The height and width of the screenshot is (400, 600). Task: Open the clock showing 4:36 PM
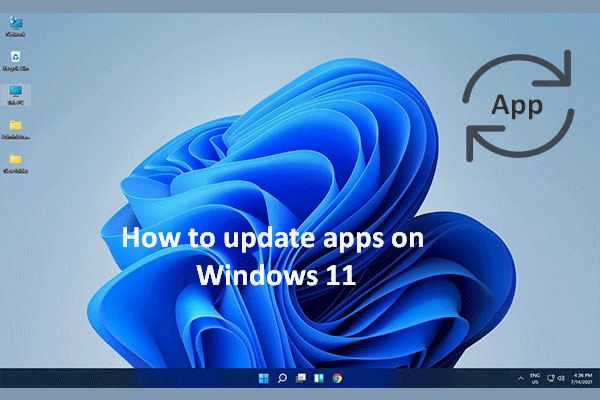coord(582,379)
